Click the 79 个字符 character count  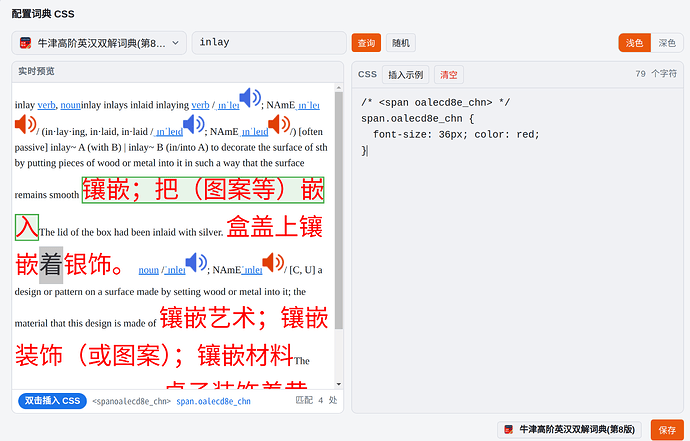point(656,74)
